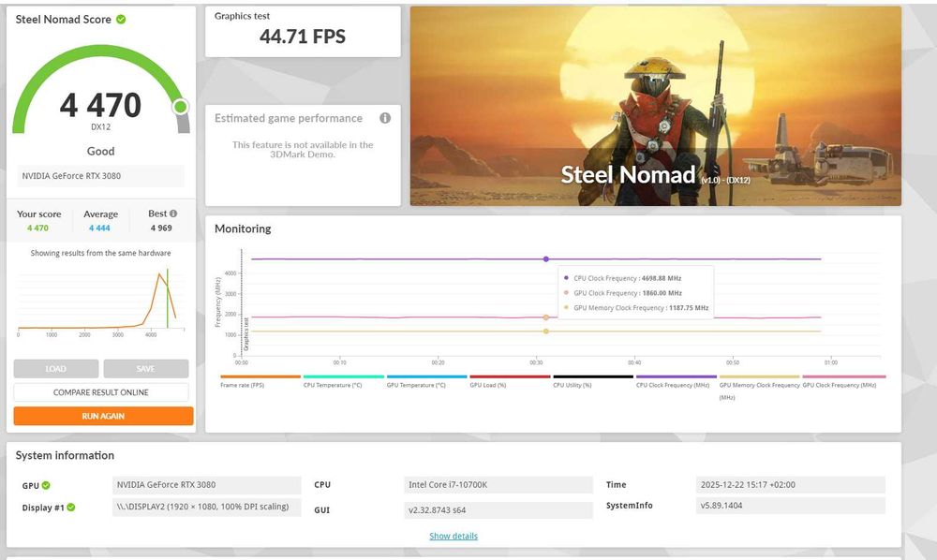Click the Best score value 4 969
Viewport: 937px width, 560px height.
click(161, 228)
